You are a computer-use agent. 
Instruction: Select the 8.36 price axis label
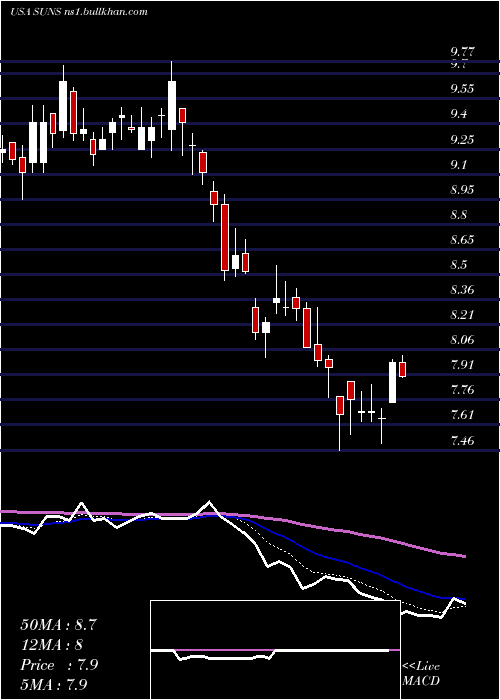coord(462,290)
